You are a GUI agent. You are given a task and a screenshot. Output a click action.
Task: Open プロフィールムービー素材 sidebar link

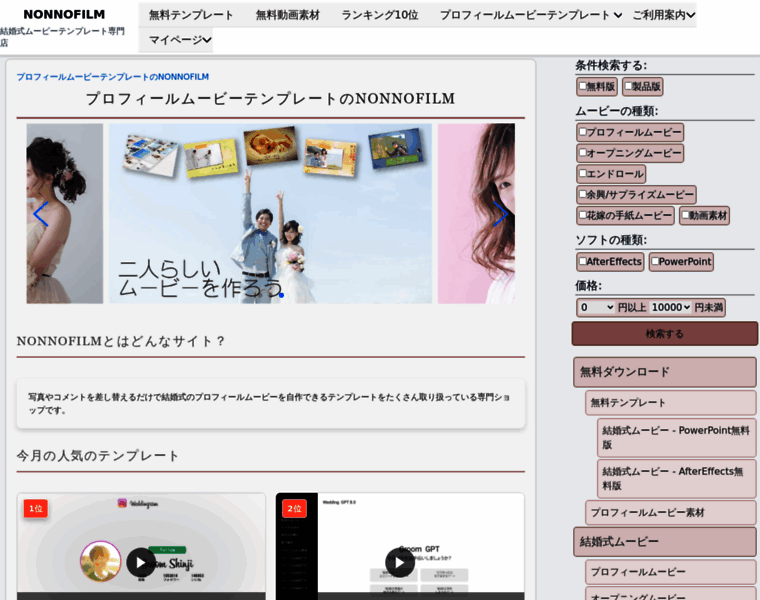(x=670, y=512)
